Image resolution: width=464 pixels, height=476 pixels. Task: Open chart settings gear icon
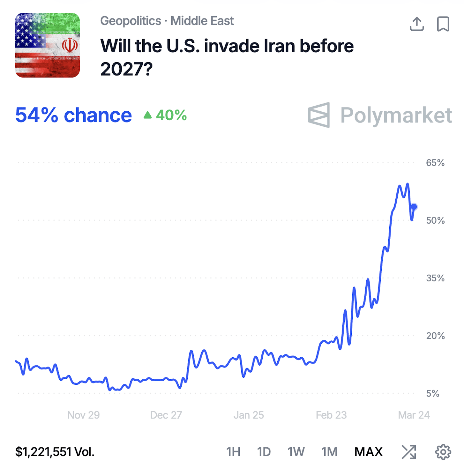443,452
